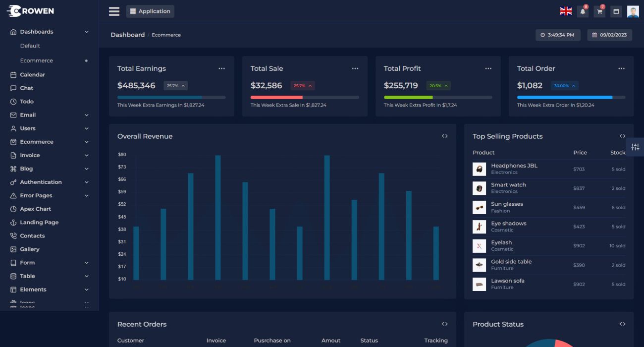Click the Application button
Image resolution: width=644 pixels, height=347 pixels.
tap(150, 11)
